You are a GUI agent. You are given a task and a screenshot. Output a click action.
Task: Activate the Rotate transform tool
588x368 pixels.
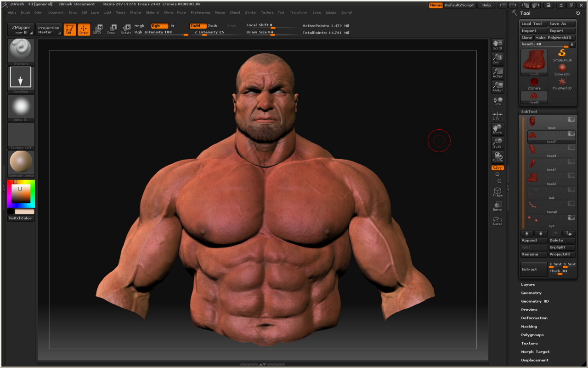[125, 29]
